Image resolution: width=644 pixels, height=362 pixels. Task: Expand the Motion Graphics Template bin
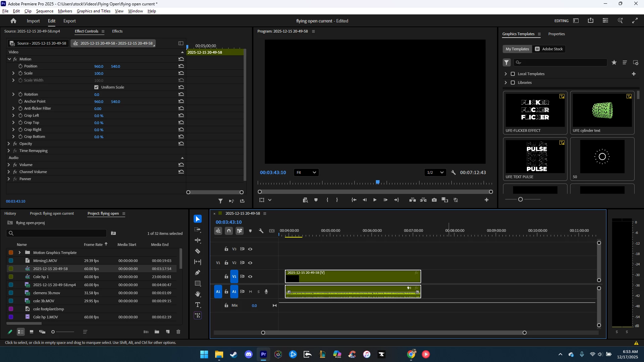pos(19,253)
